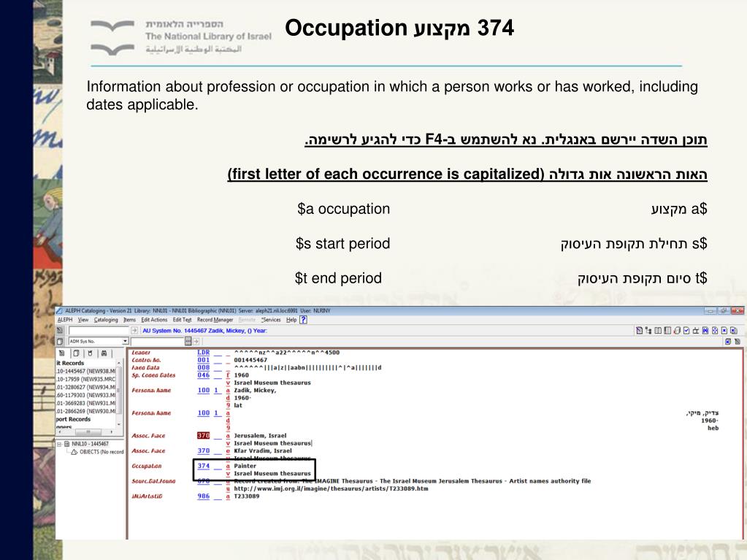Click the top toolbar search input field
This screenshot has height=560, width=747.
99,331
